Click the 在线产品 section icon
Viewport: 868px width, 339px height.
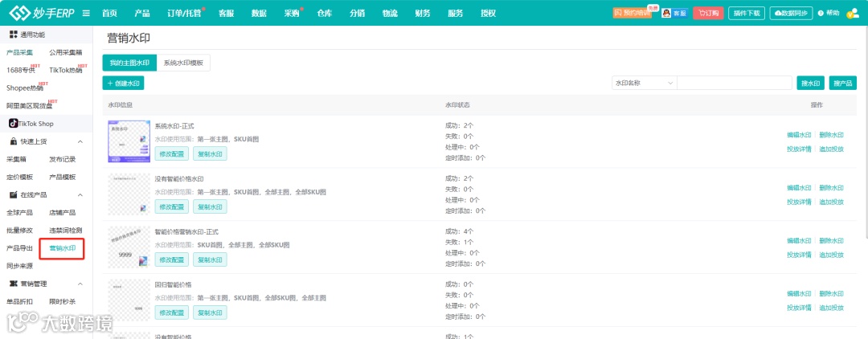tap(14, 194)
